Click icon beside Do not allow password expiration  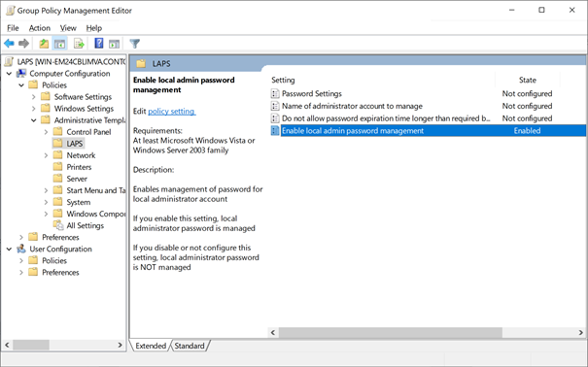pos(275,118)
